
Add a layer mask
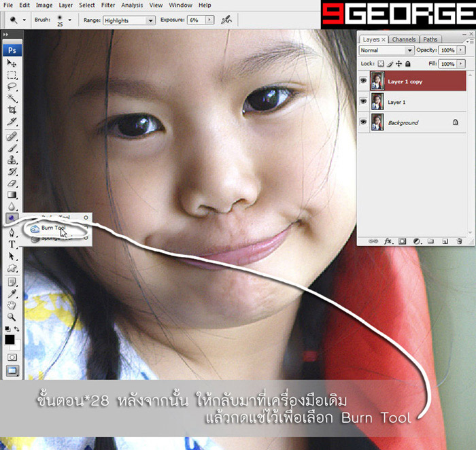[403, 241]
